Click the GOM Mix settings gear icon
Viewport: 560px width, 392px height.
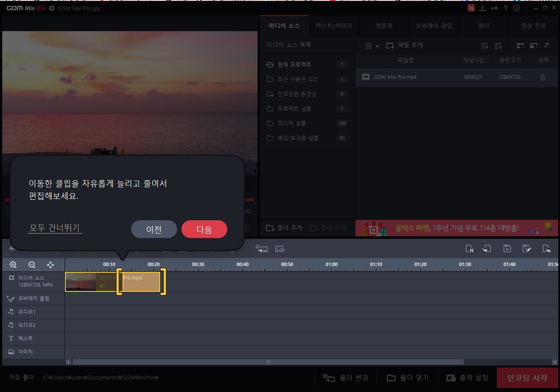[51, 8]
